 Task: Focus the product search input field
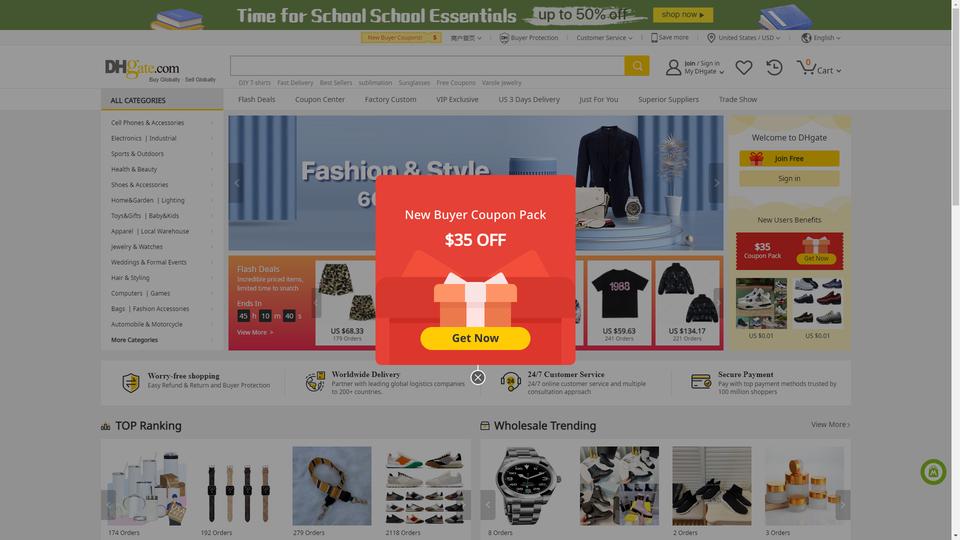point(427,66)
